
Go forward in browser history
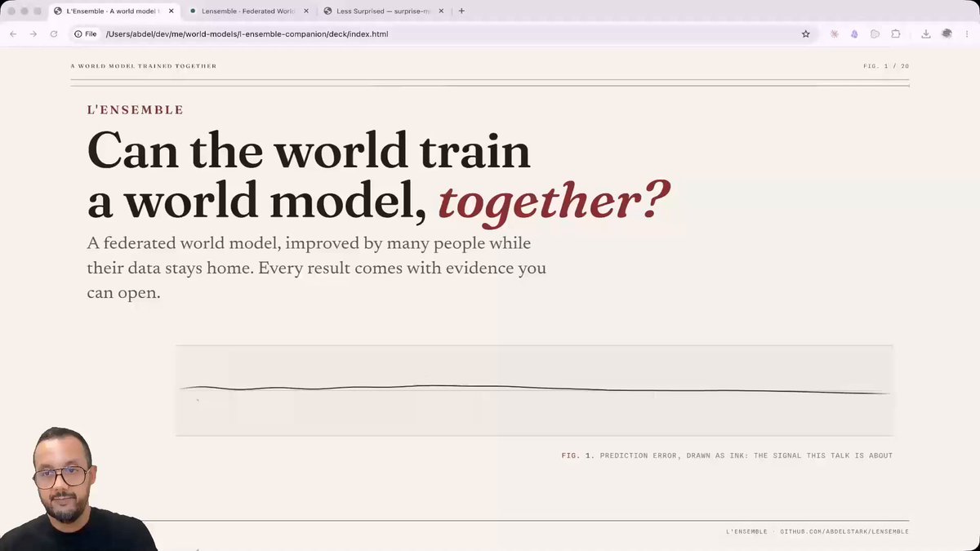pyautogui.click(x=33, y=34)
